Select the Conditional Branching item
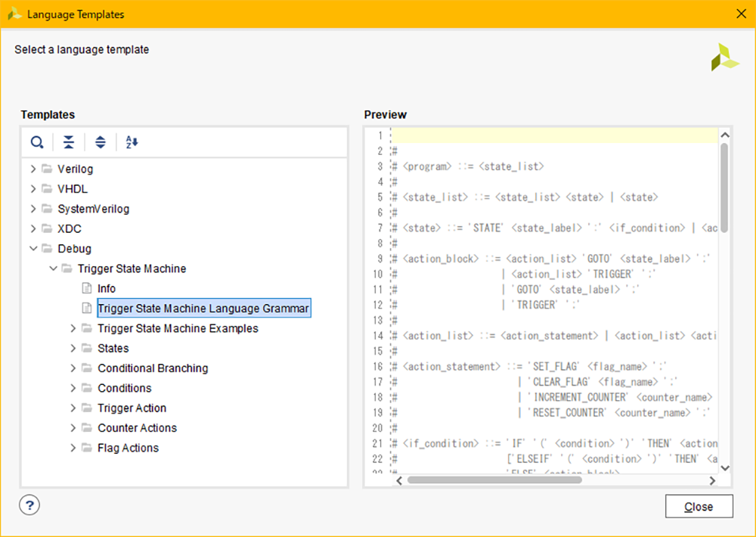This screenshot has height=537, width=756. click(153, 368)
